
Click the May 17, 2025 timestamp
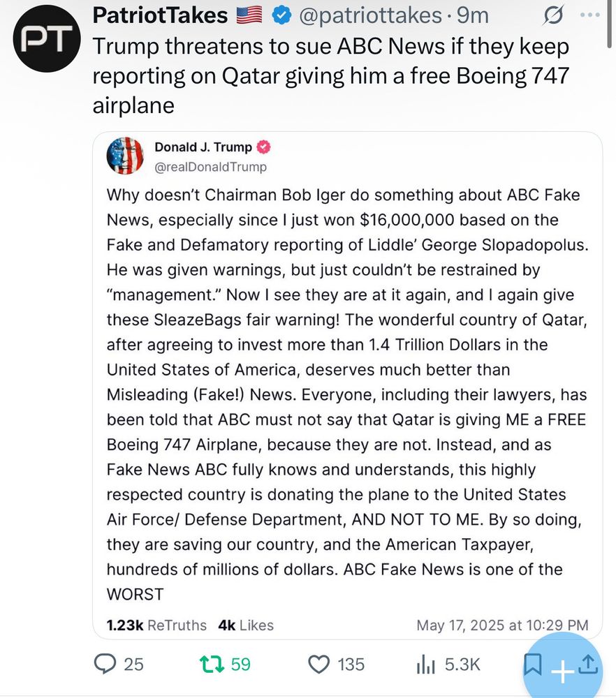click(502, 625)
